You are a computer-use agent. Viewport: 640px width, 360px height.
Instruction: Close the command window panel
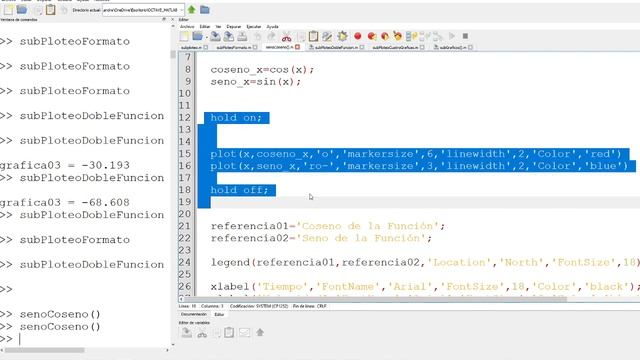coord(171,19)
